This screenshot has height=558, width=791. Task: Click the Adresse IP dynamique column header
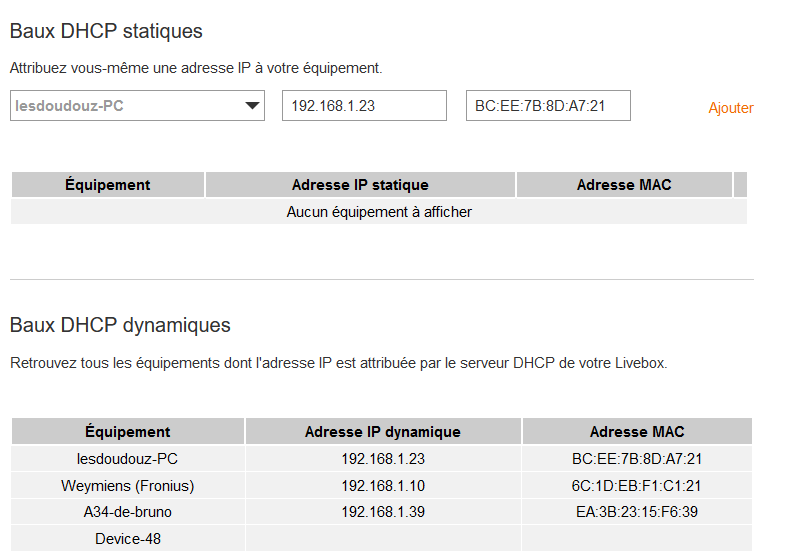(x=383, y=432)
